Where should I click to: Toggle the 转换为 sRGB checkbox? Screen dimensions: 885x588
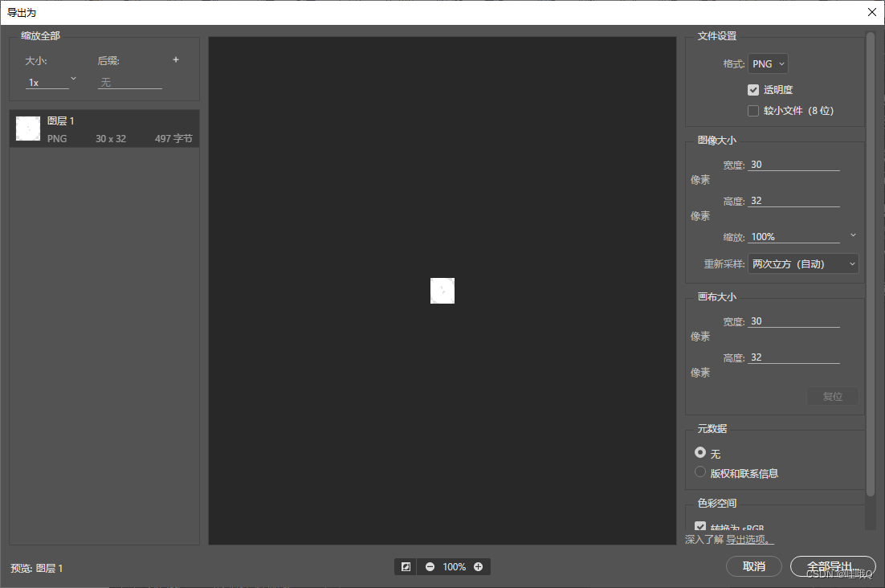[700, 527]
